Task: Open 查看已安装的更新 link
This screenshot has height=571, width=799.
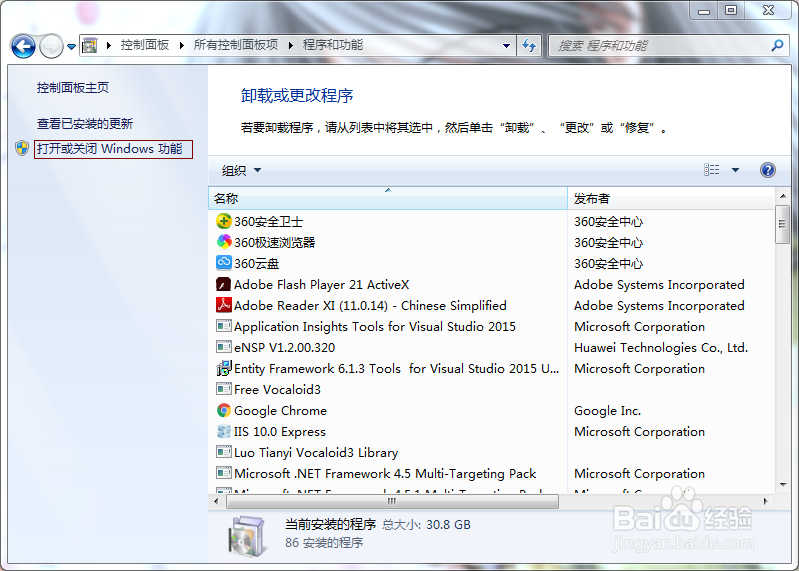Action: (85, 123)
